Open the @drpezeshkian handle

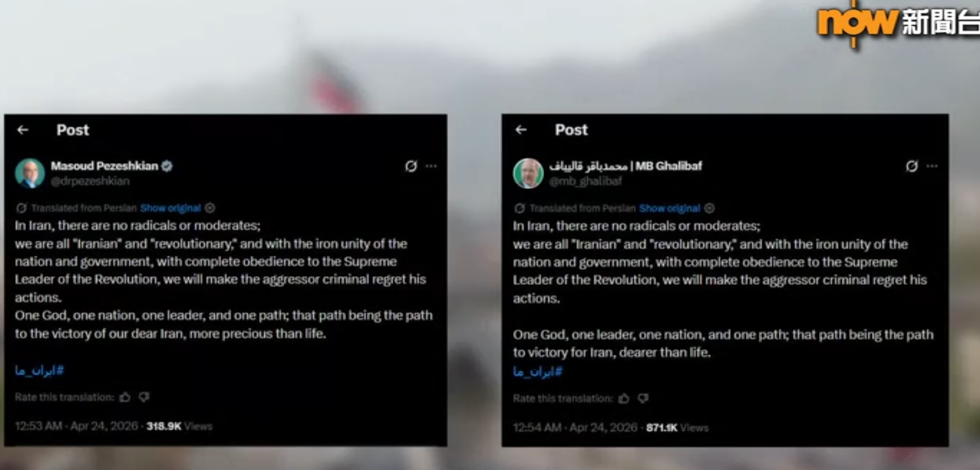(90, 181)
